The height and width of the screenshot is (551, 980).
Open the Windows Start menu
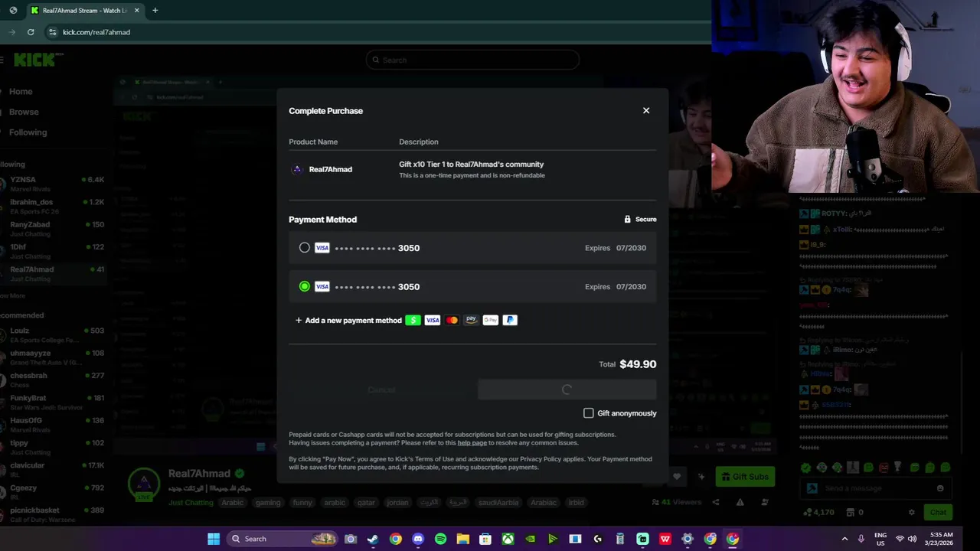214,539
